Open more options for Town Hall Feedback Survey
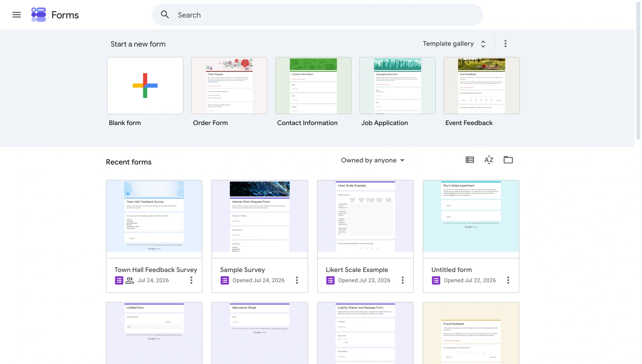This screenshot has height=364, width=642. coord(191,280)
